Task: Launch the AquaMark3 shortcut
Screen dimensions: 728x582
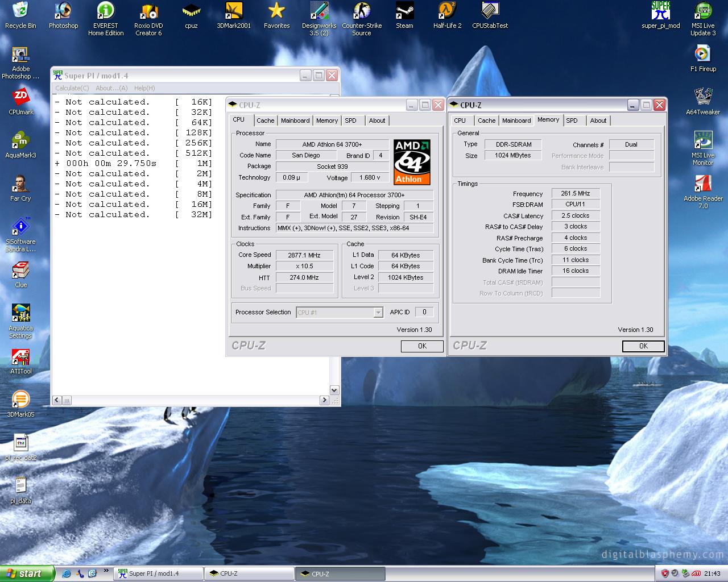Action: (x=20, y=145)
